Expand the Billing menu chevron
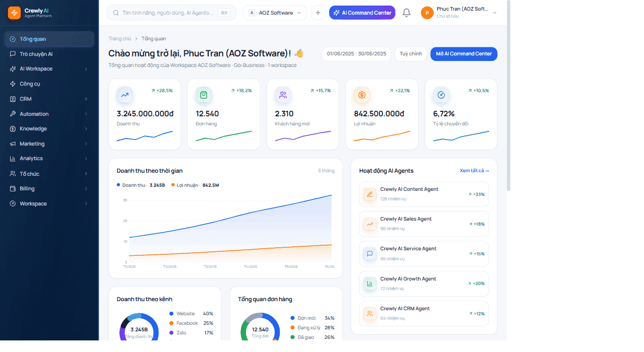This screenshot has width=644, height=352. (x=86, y=189)
